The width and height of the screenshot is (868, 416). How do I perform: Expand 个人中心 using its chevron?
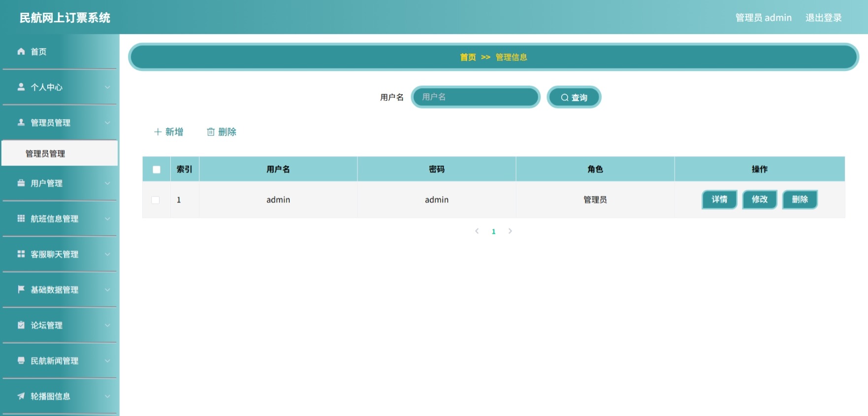pyautogui.click(x=107, y=87)
